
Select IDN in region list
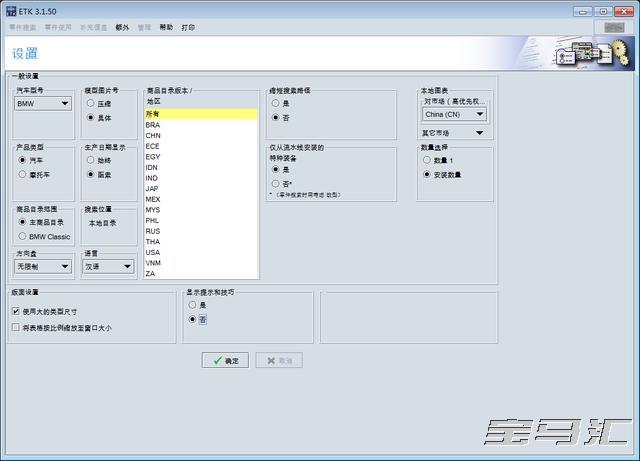(x=201, y=167)
